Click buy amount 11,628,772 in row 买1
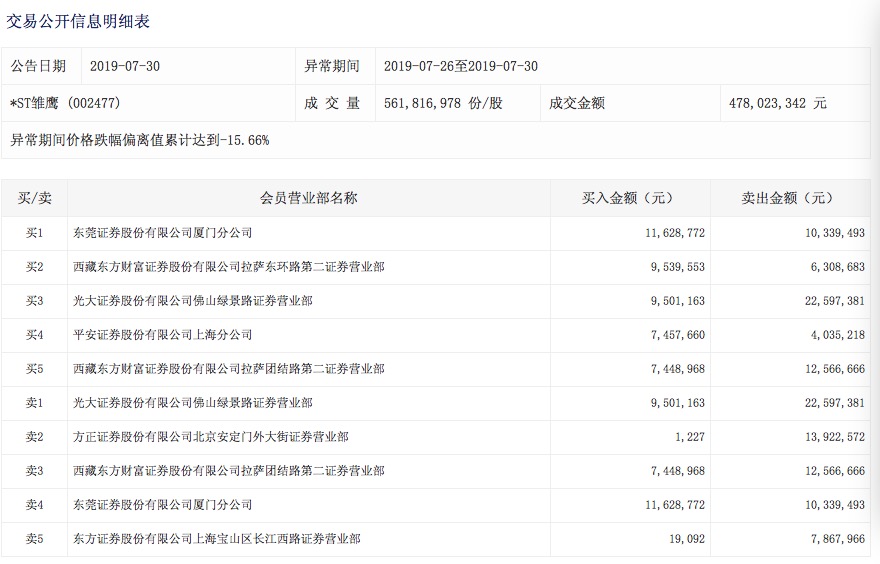 tap(675, 233)
